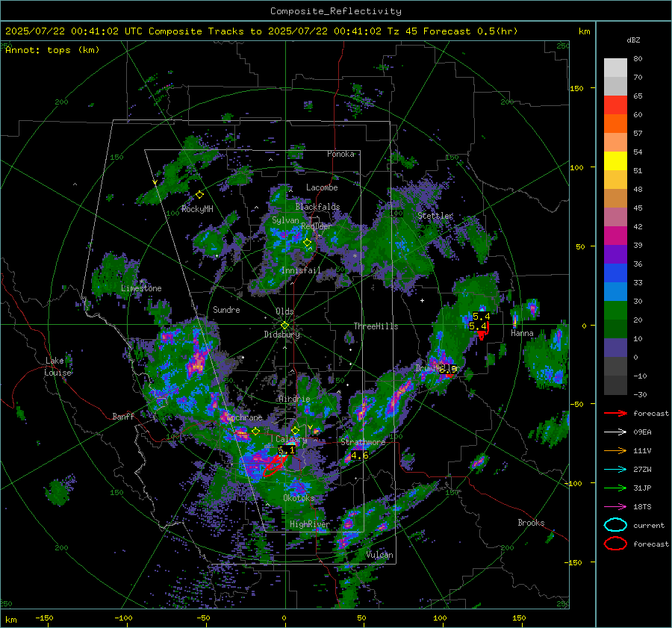Select the red forecast ellipse south of Calgary
This screenshot has height=628, width=672.
point(275,465)
